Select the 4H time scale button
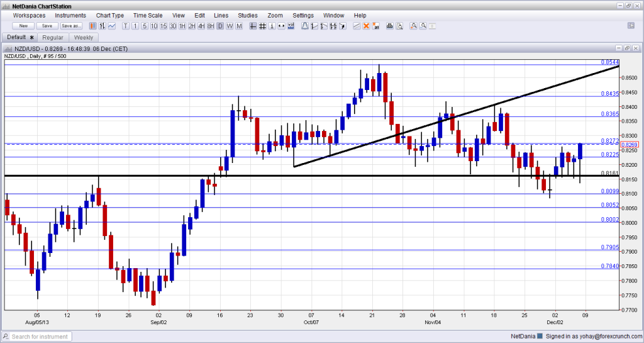 pos(201,26)
